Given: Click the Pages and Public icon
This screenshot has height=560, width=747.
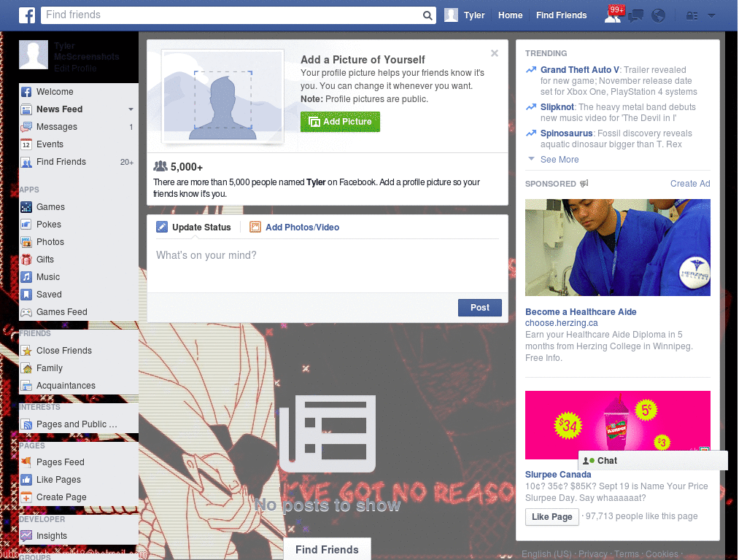Looking at the screenshot, I should (26, 424).
